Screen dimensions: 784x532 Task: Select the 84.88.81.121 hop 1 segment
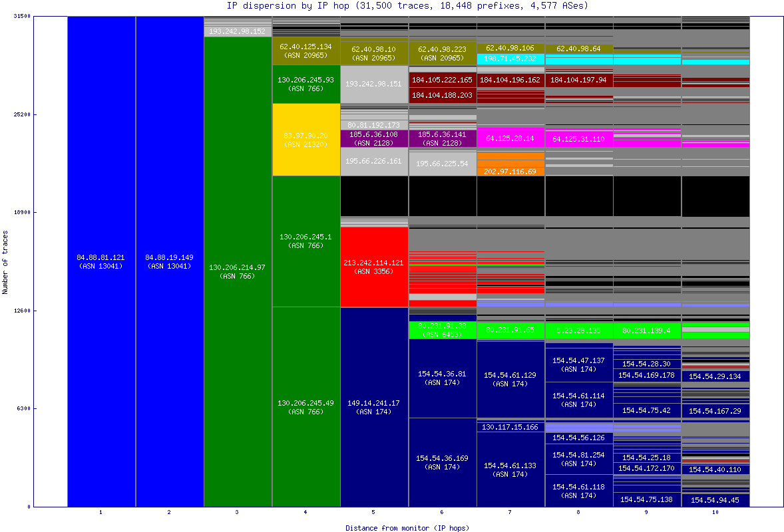click(100, 259)
